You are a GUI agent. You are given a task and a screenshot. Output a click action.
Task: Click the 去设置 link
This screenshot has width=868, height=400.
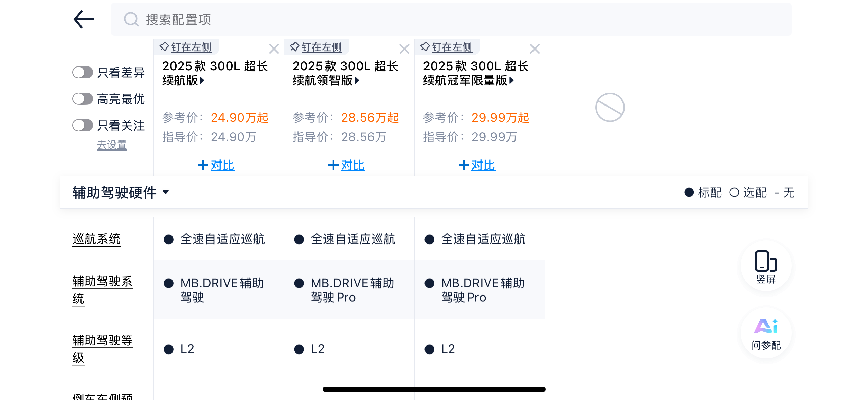(112, 145)
